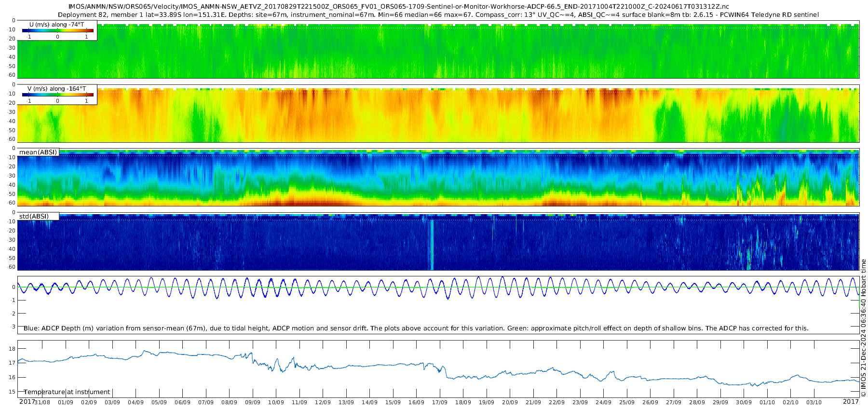Click the U velocity colorbar legend

57,30
